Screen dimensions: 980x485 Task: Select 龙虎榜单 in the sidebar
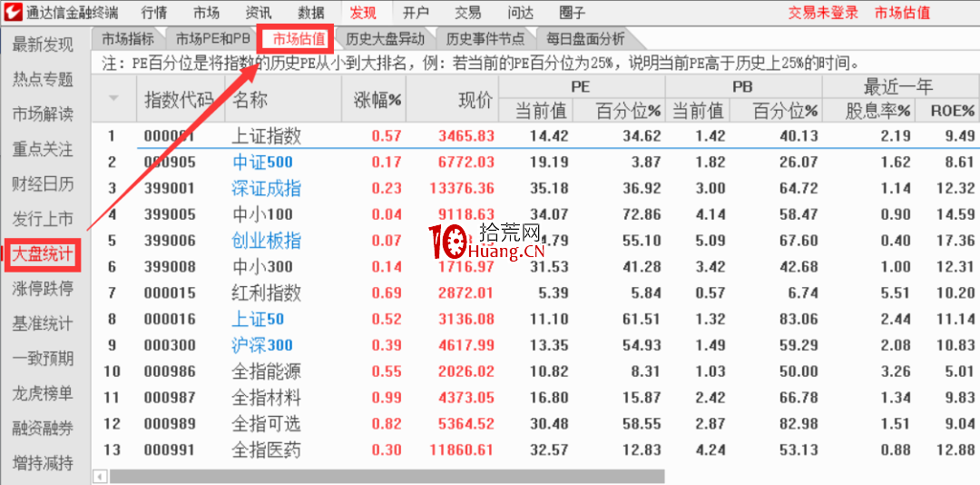tap(44, 393)
